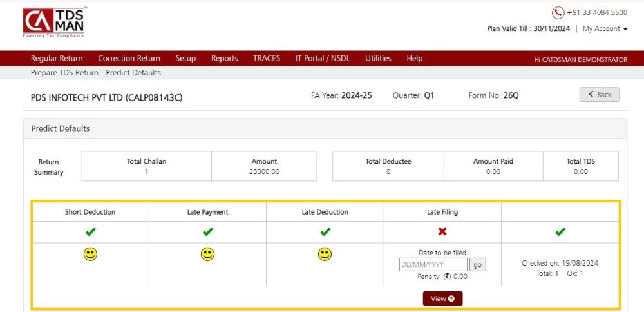The height and width of the screenshot is (312, 644).
Task: Click the Short Deduction column header
Action: click(90, 212)
